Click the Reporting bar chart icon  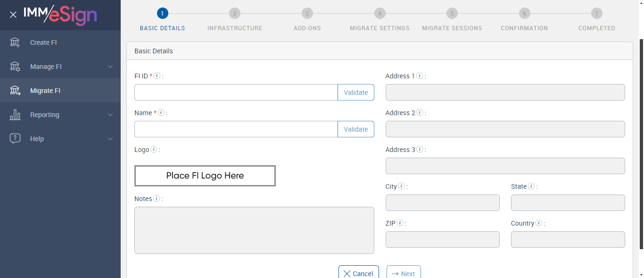click(15, 115)
